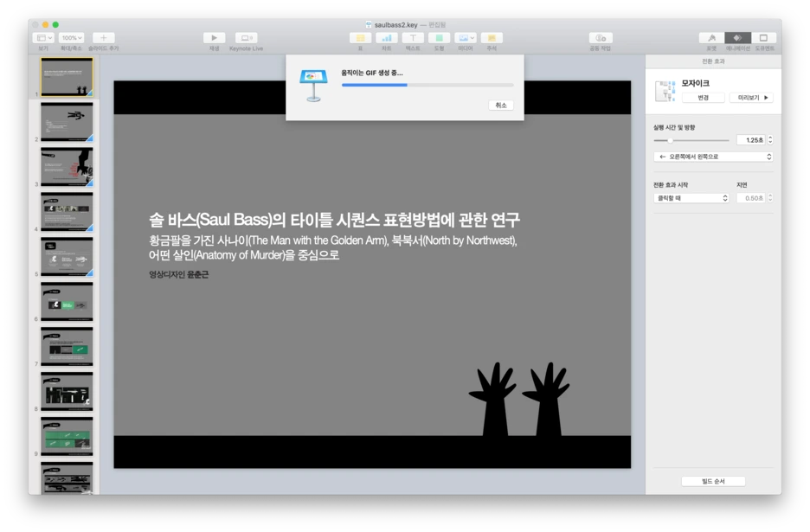The width and height of the screenshot is (810, 532).
Task: Open Keynote Live from the toolbar
Action: [246, 37]
